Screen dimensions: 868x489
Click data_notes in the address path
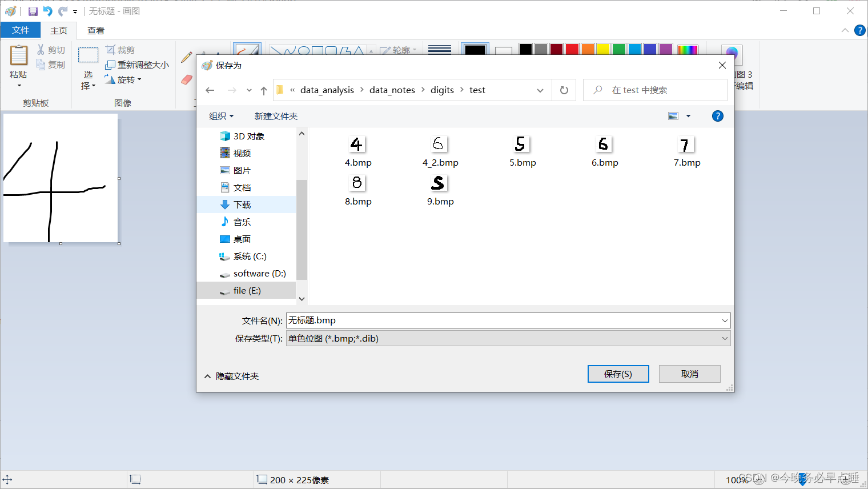(x=392, y=90)
